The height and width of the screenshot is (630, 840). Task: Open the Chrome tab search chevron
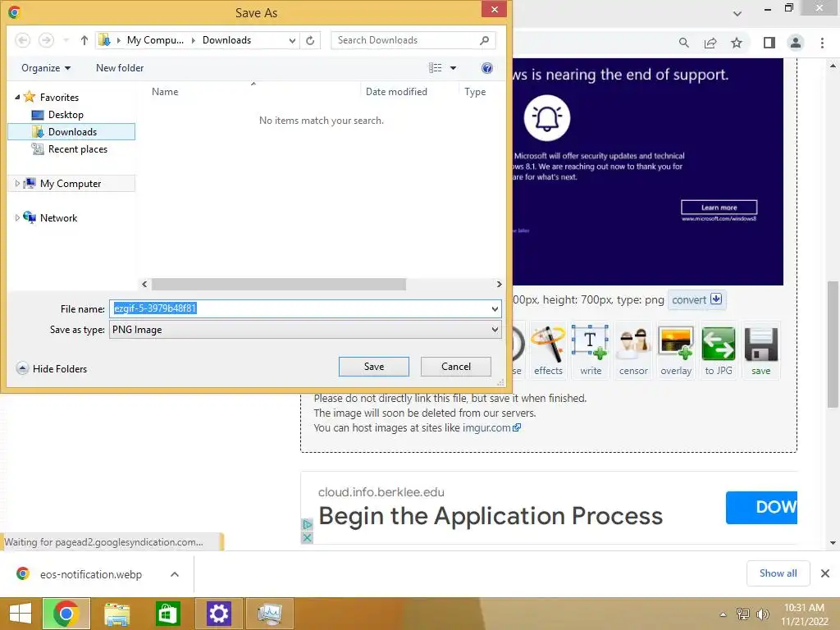tap(737, 13)
